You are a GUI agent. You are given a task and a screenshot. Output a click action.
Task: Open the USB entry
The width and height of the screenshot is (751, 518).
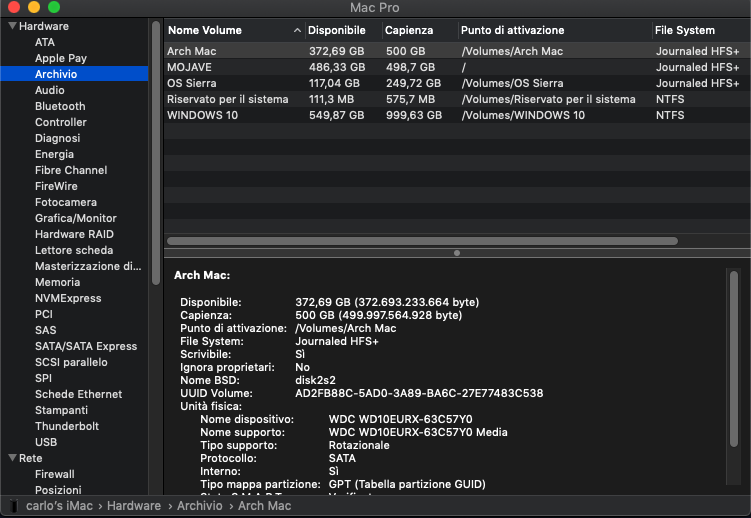(46, 442)
